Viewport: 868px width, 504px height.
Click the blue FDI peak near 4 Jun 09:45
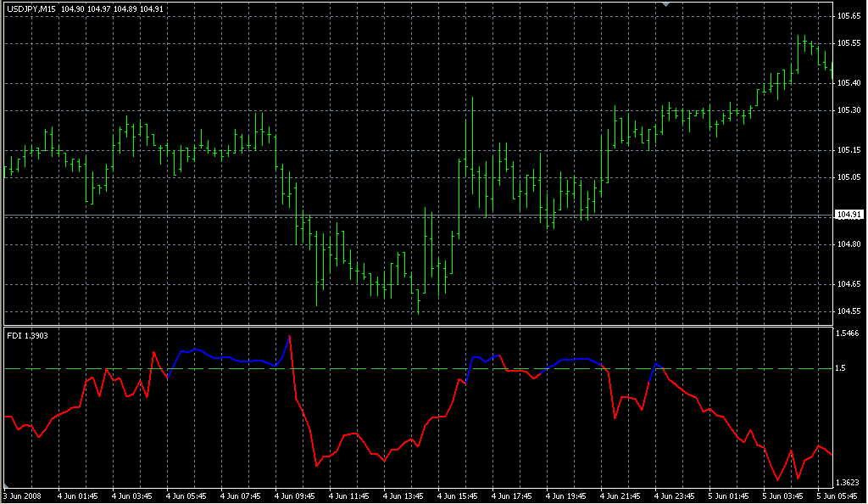coord(289,336)
